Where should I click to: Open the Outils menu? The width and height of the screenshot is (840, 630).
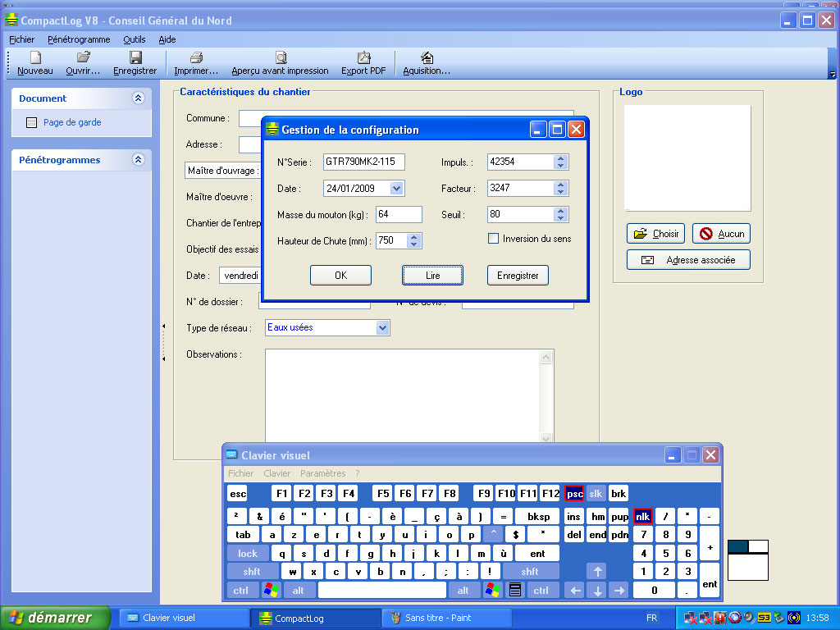pos(135,39)
